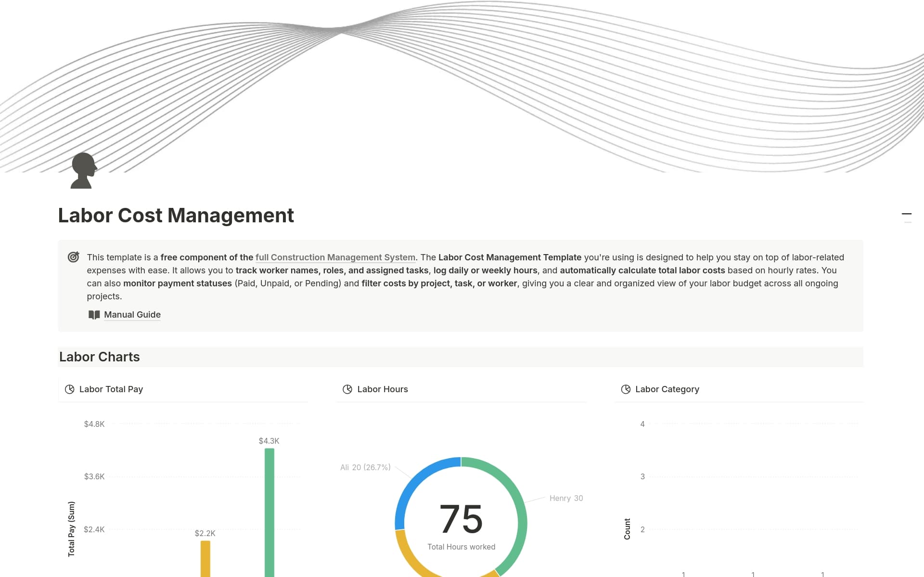Click the pie chart icon beside Labor Total Pay
This screenshot has width=924, height=577.
tap(69, 389)
